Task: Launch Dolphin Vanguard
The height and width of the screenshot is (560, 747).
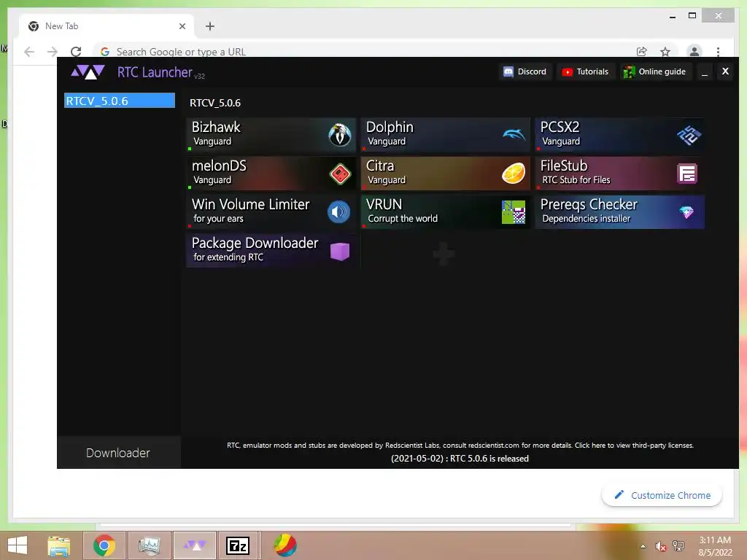Action: coord(446,134)
